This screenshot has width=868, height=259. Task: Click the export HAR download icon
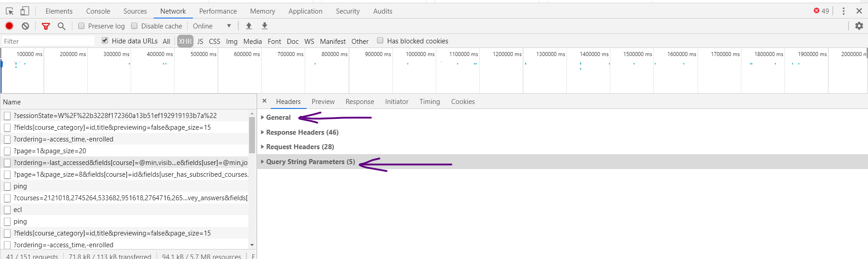pyautogui.click(x=265, y=26)
